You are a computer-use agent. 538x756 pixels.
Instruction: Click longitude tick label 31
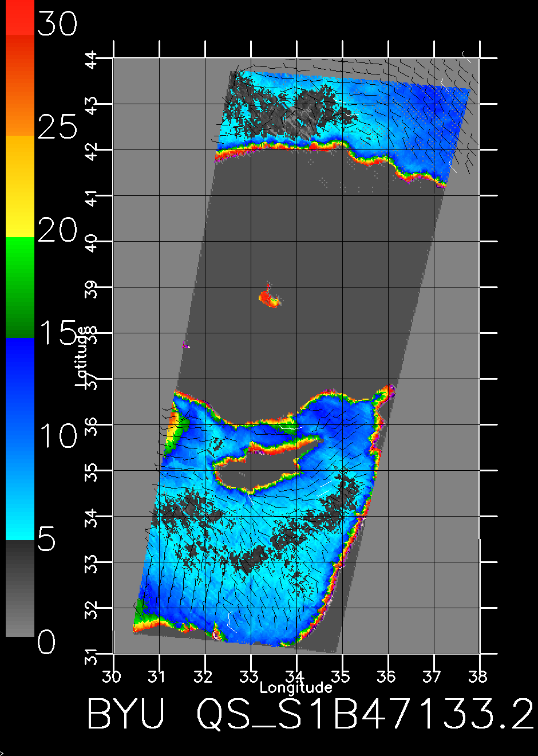click(x=159, y=676)
